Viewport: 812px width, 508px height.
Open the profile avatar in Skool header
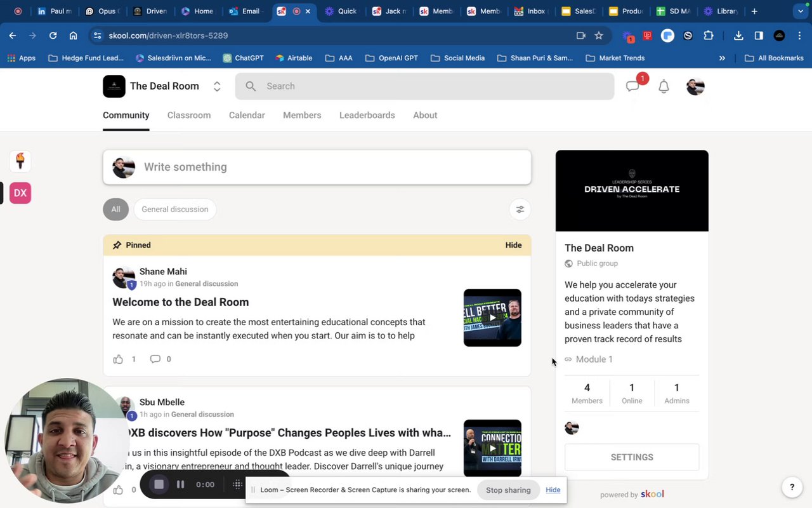[x=695, y=86]
